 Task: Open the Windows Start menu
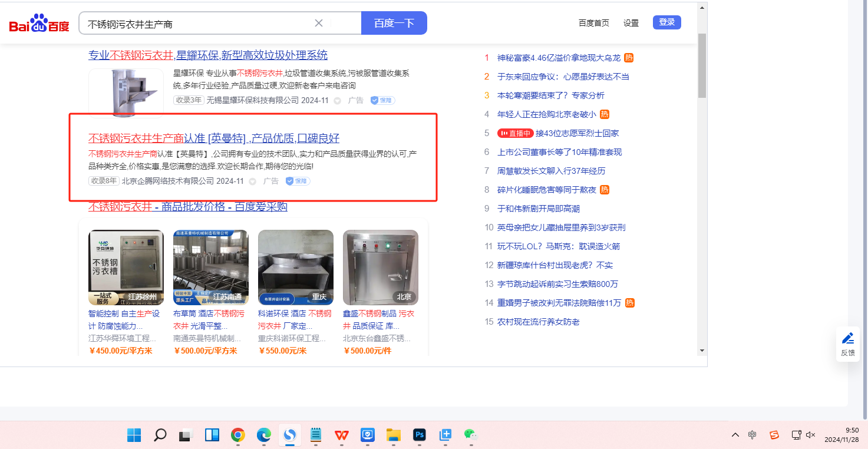pos(134,435)
